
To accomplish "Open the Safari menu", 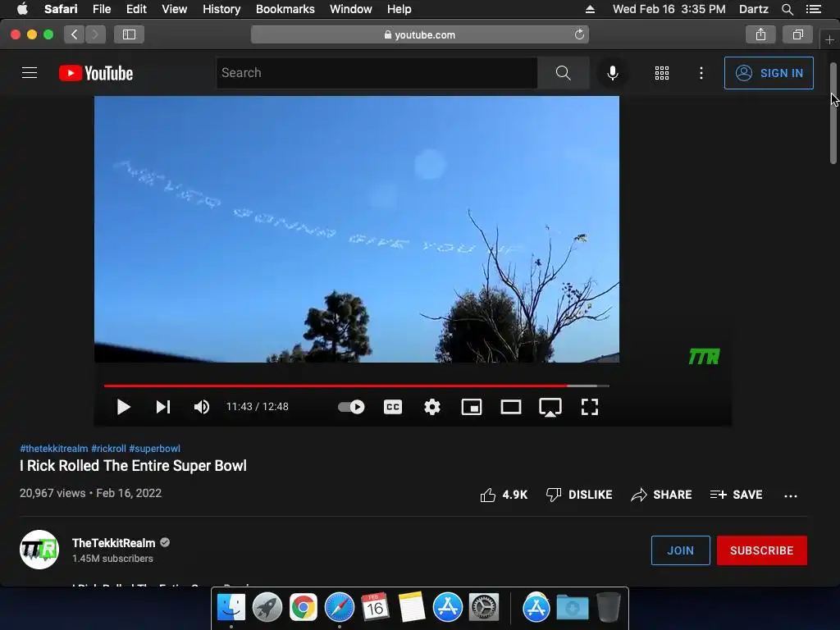I will 61,9.
